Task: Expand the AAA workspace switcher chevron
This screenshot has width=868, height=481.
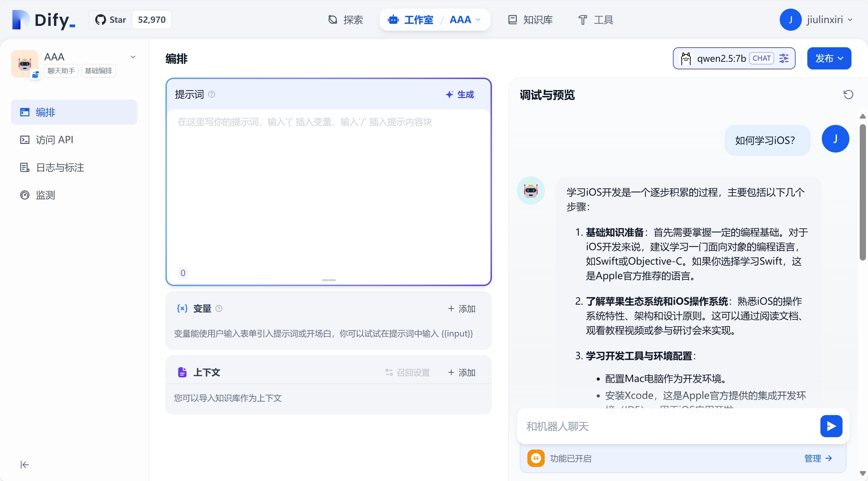Action: 478,20
